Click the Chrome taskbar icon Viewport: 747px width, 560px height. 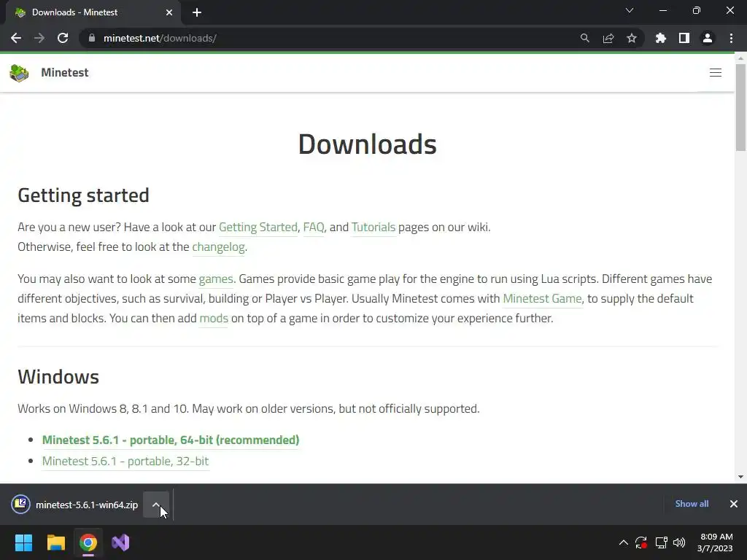click(x=88, y=542)
